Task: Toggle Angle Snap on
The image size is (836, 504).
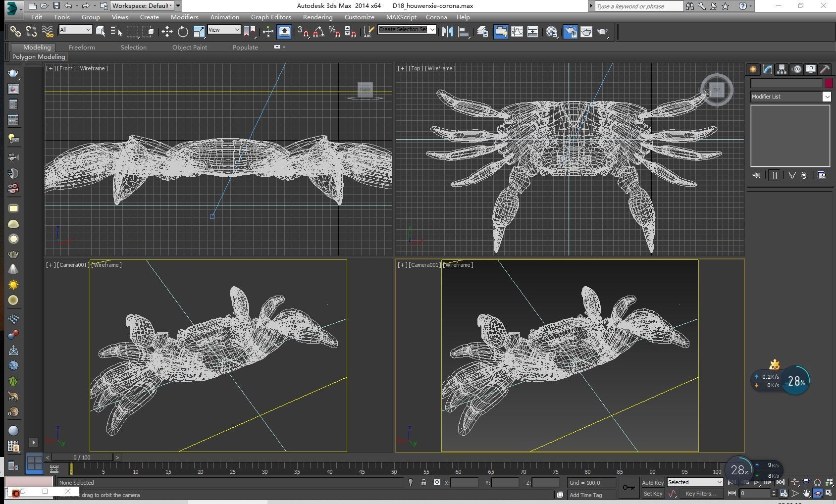Action: tap(318, 32)
